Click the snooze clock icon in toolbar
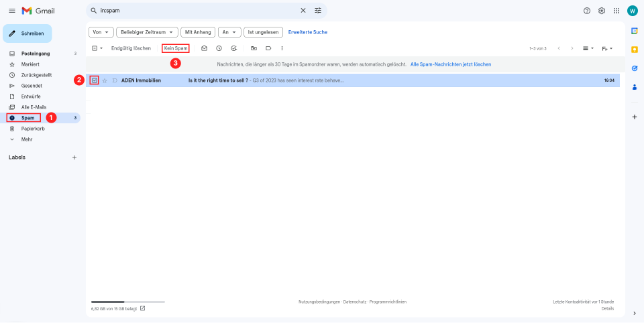 (x=219, y=48)
